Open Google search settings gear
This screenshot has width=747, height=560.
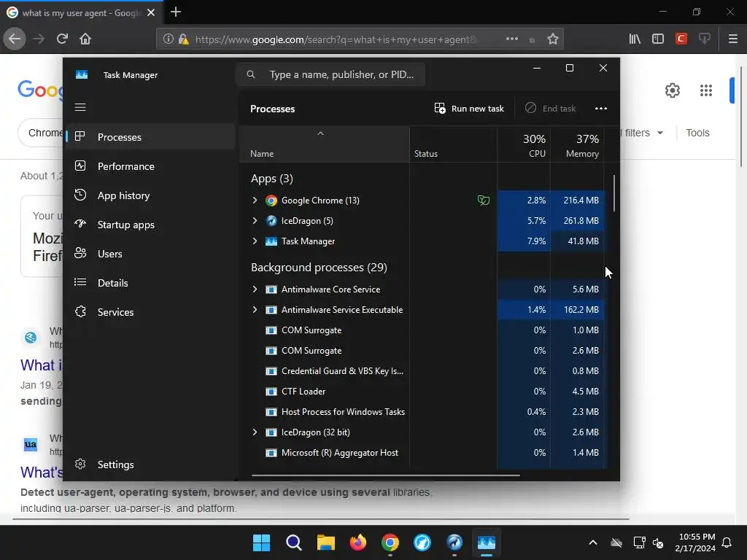click(x=672, y=90)
